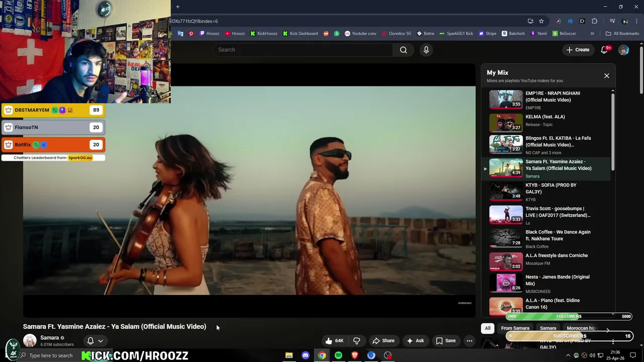Play EMP1RE - NRAPI NGHANI from the mix
644x362 pixels.
[x=549, y=100]
